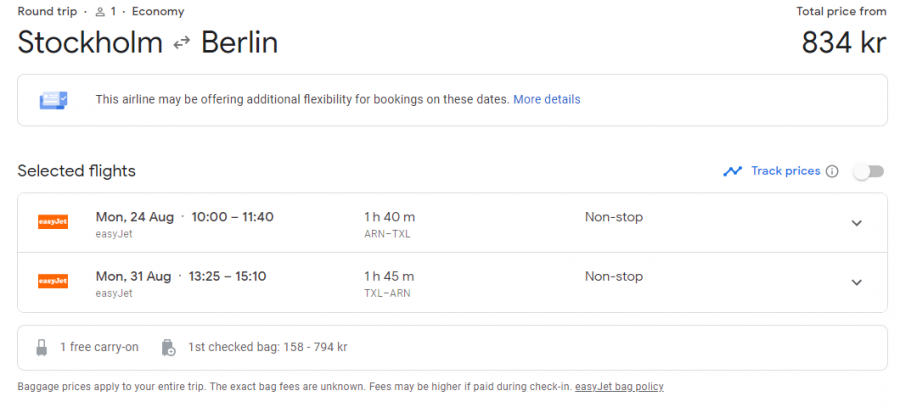Click the Track prices trend line icon
This screenshot has height=413, width=900.
click(x=732, y=171)
